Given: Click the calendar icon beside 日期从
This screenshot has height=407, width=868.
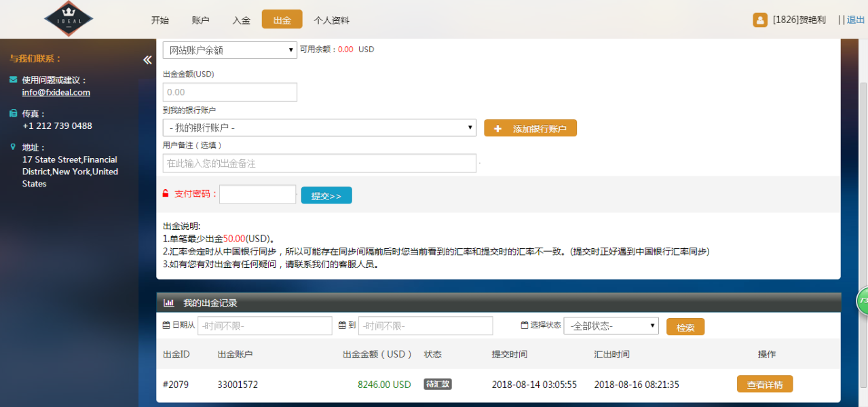Looking at the screenshot, I should click(x=166, y=326).
